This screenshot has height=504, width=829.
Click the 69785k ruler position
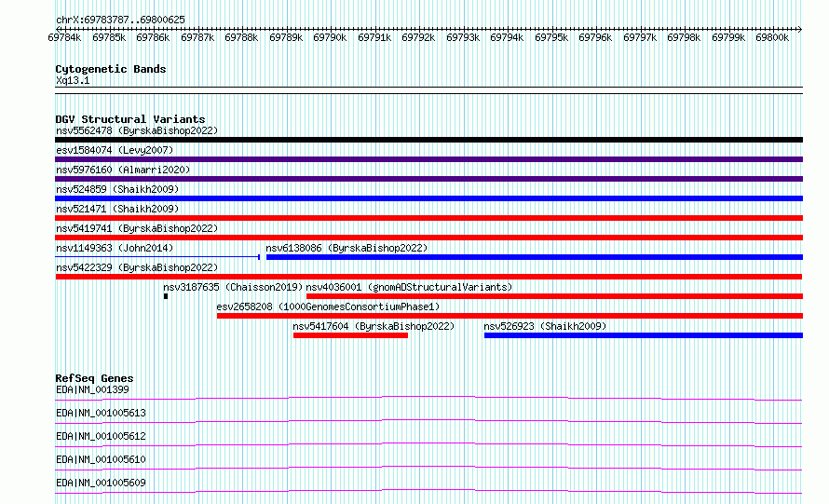tap(109, 37)
